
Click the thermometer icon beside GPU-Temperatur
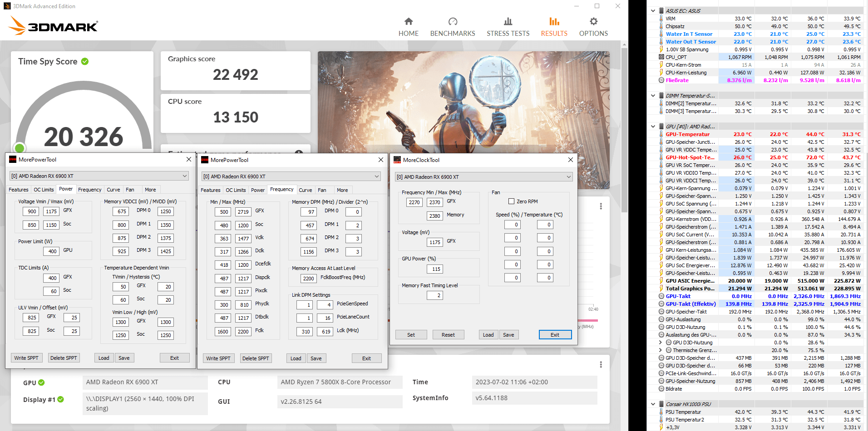click(x=661, y=134)
